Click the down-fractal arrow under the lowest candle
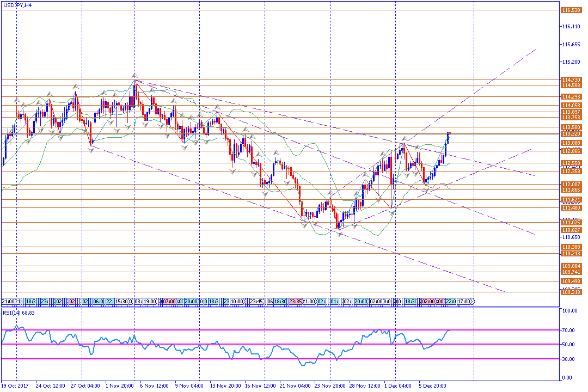The height and width of the screenshot is (392, 588). [340, 234]
